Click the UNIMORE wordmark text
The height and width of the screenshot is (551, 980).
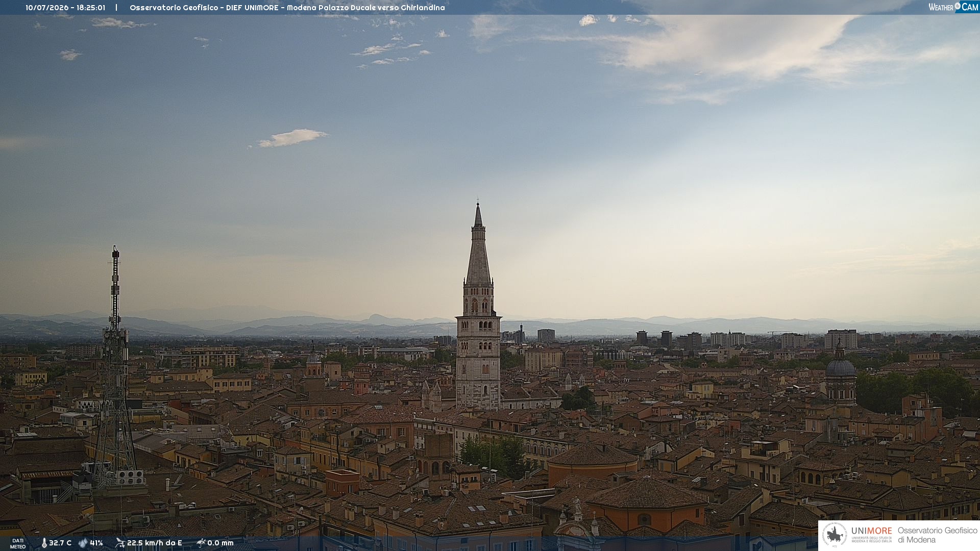coord(871,531)
